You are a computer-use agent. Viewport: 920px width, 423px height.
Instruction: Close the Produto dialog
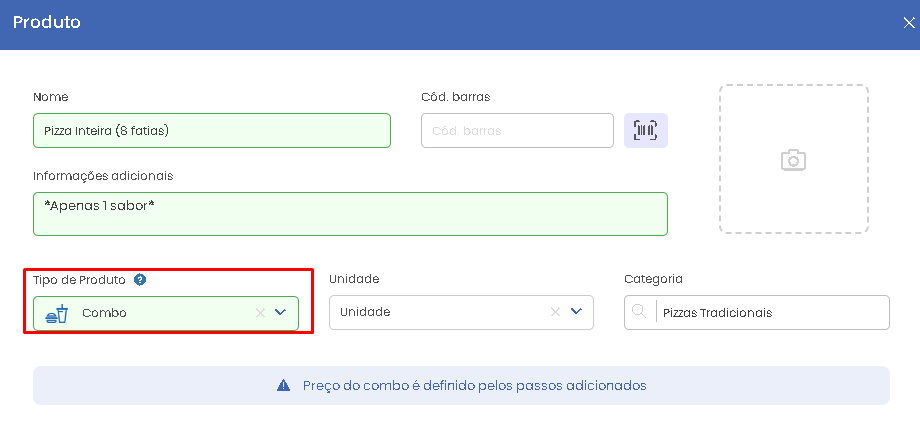(x=908, y=23)
